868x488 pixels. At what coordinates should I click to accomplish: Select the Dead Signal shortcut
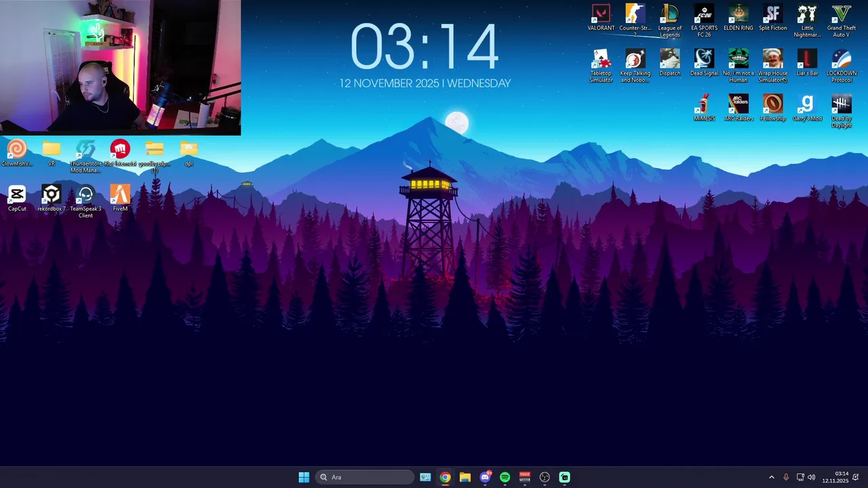coord(704,63)
